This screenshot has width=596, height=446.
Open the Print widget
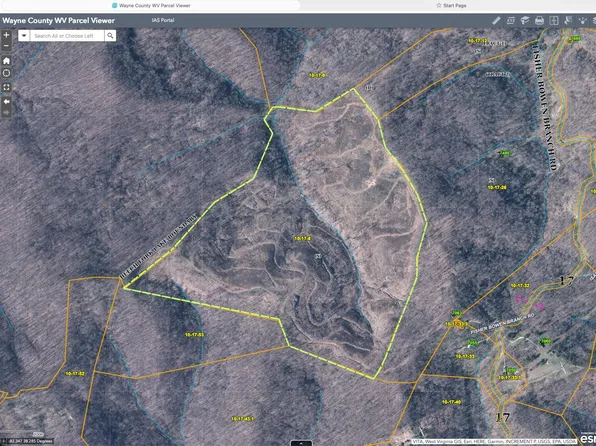539,21
